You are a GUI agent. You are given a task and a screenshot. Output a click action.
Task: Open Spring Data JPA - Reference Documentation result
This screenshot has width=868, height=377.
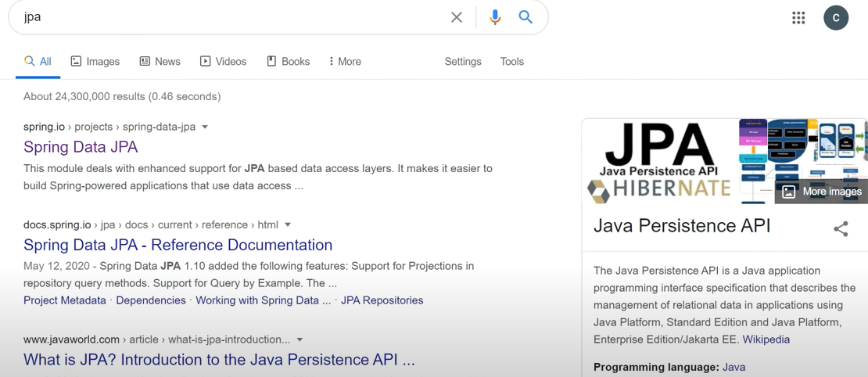click(178, 245)
